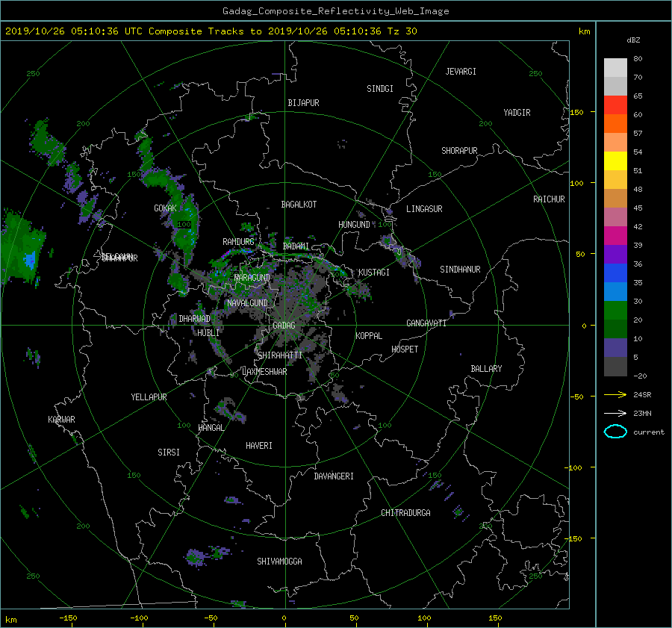The image size is (672, 628).
Task: Click the HAVERI city label
Action: click(259, 446)
